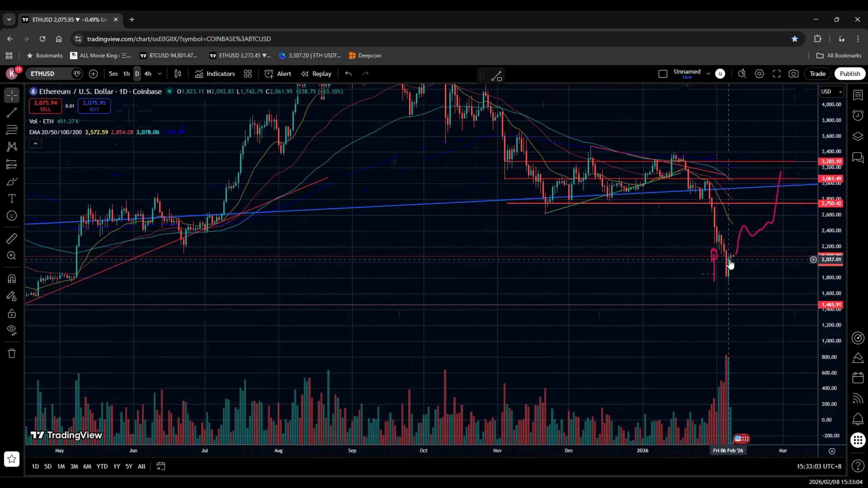Toggle the Magnet mode tool

pos(12,279)
